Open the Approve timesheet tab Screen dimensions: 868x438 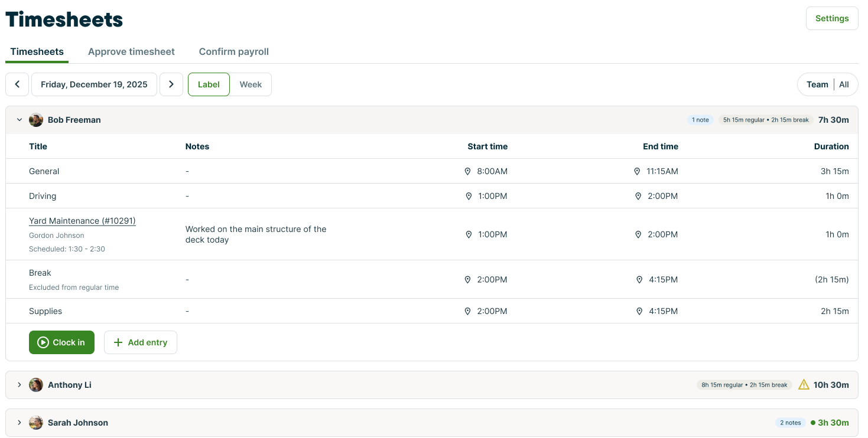(131, 52)
